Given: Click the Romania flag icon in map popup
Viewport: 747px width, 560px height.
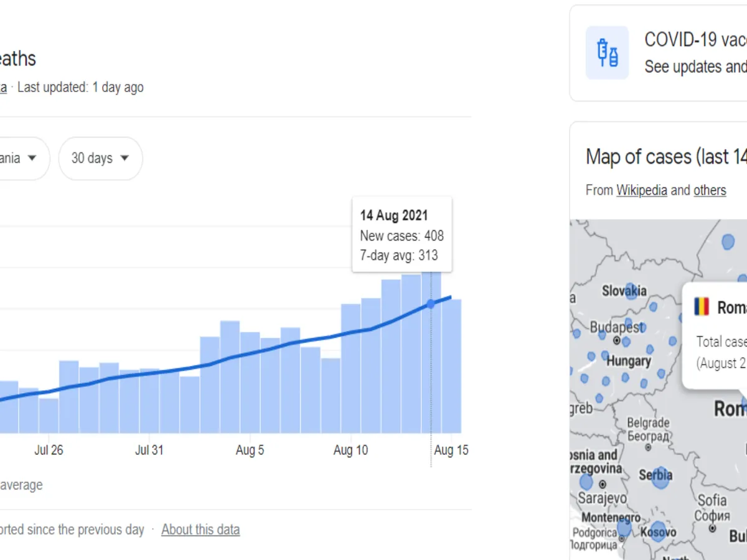Looking at the screenshot, I should click(702, 307).
